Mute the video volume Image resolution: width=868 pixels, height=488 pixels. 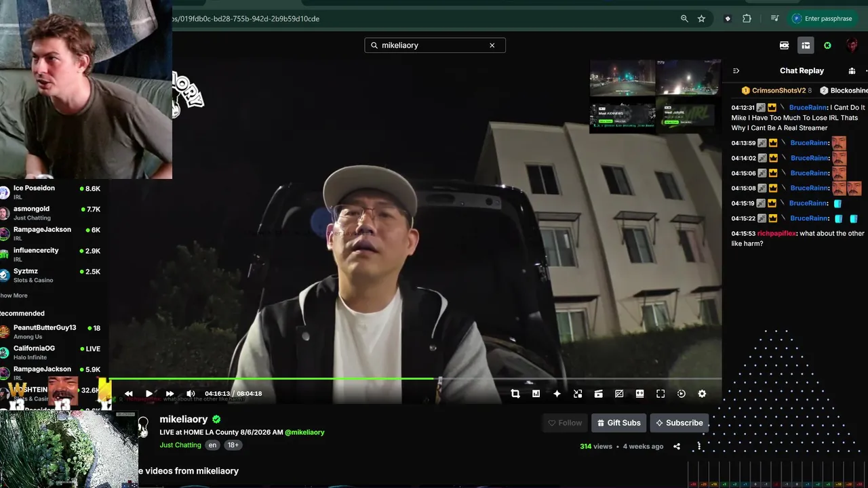coord(191,394)
